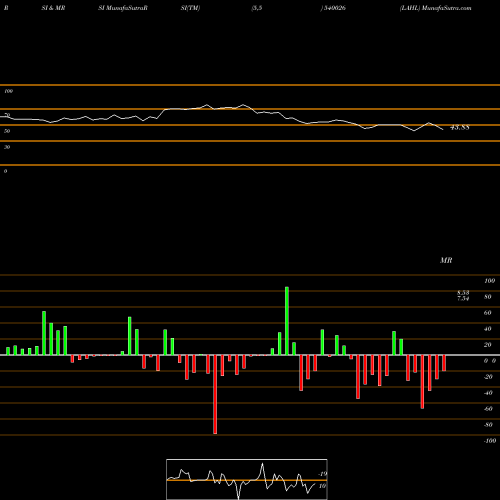Click the 8.53 value in MR panel
The width and height of the screenshot is (500, 500).
(463, 293)
